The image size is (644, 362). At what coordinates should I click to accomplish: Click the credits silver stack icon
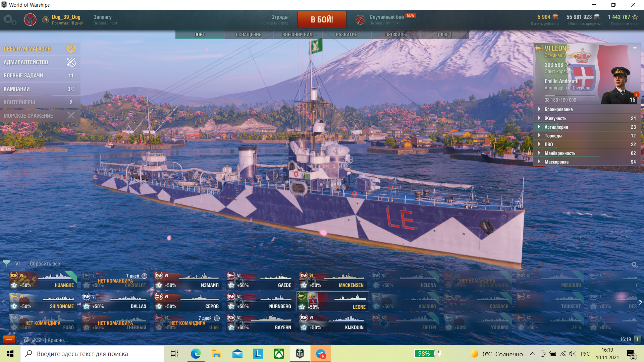(x=597, y=17)
